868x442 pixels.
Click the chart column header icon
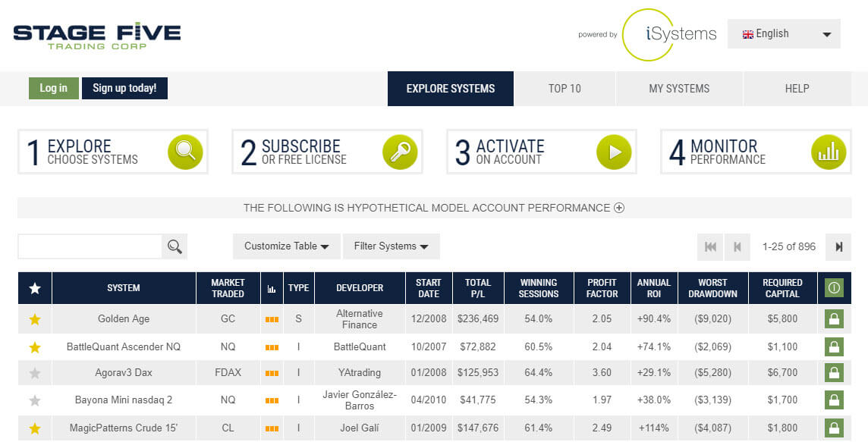point(272,289)
